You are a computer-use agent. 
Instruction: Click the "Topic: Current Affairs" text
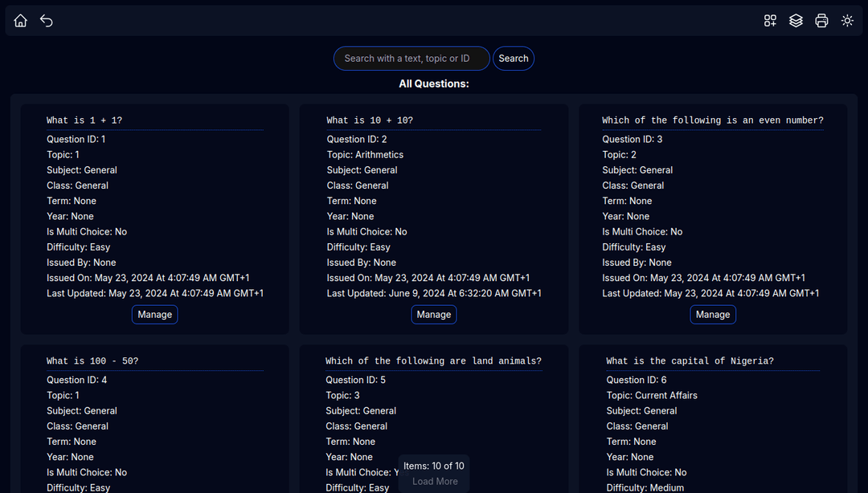click(652, 396)
